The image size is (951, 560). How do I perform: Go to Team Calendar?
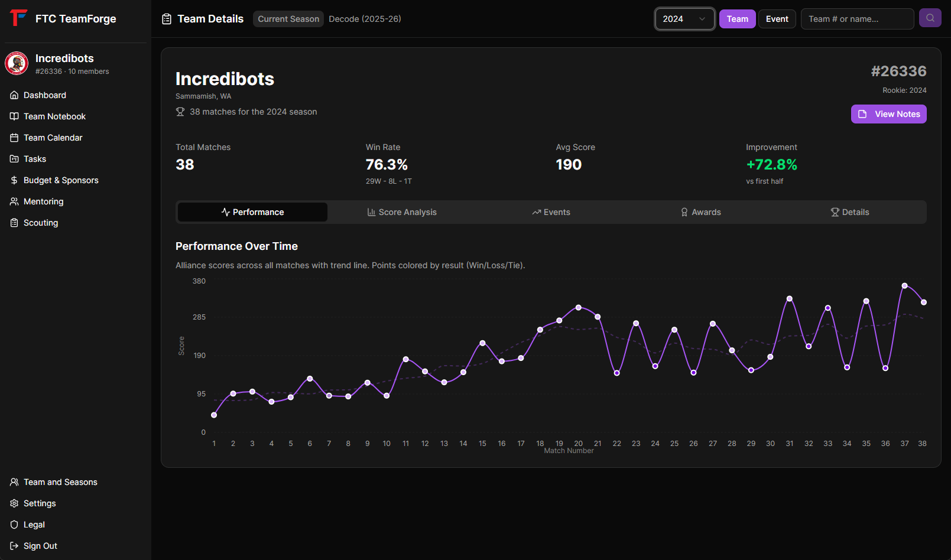(x=53, y=138)
